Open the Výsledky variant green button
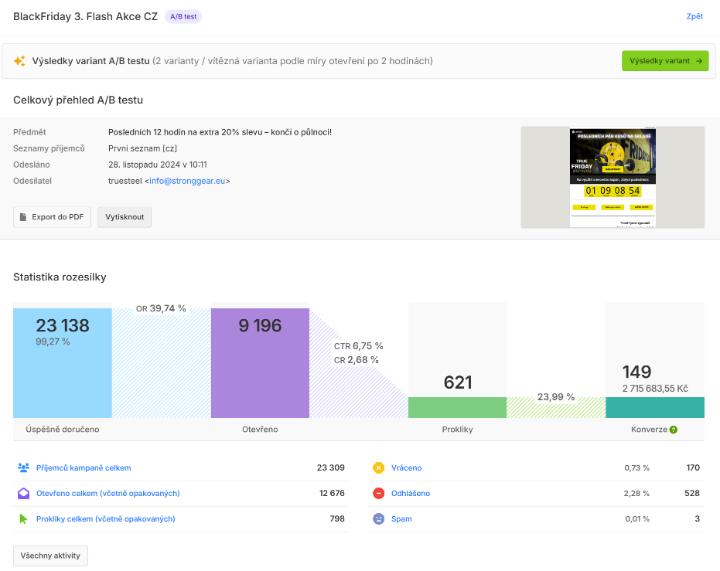This screenshot has height=571, width=720. [665, 61]
